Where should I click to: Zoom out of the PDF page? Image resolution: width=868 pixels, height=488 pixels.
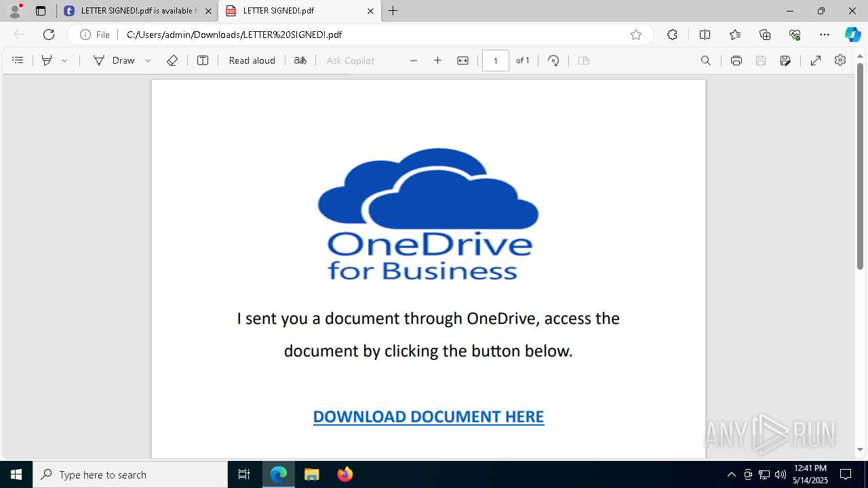(x=414, y=60)
